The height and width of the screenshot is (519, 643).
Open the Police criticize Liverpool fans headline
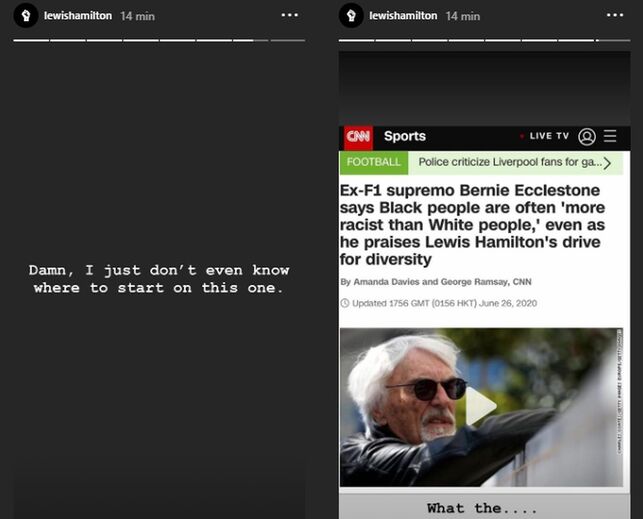tap(508, 162)
